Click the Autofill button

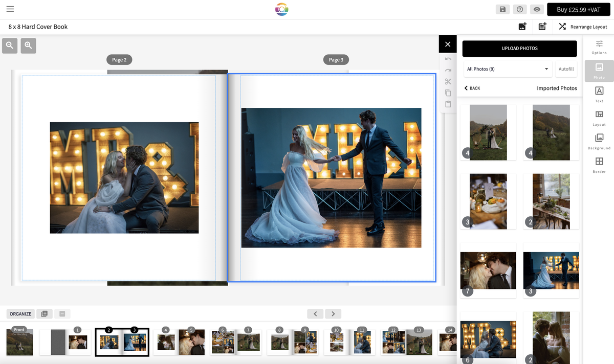[x=566, y=69]
